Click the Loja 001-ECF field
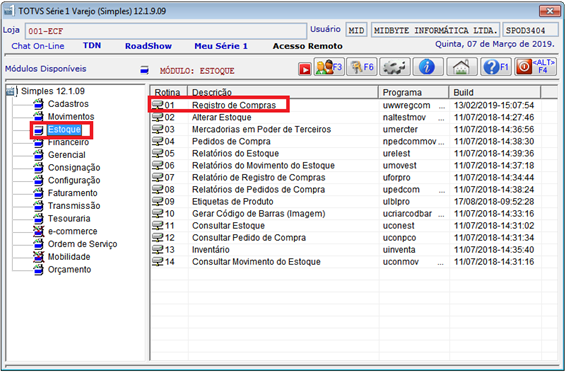 pyautogui.click(x=166, y=31)
